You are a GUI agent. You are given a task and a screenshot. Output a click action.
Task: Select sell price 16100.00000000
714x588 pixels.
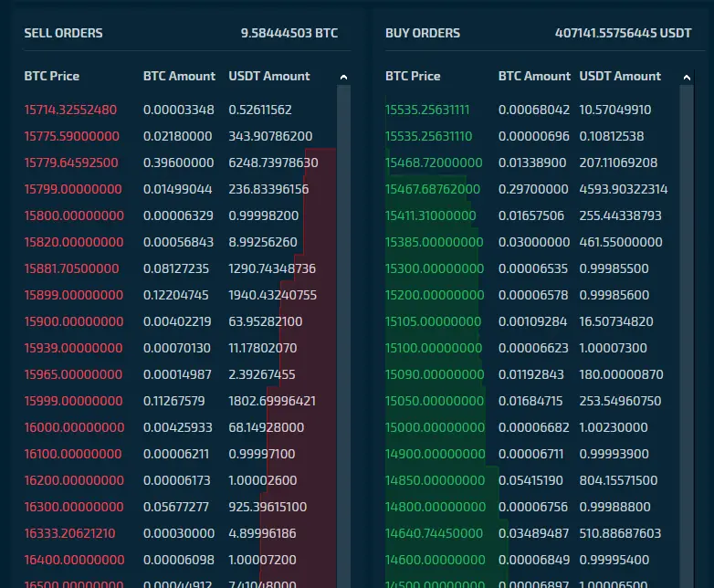pyautogui.click(x=73, y=454)
